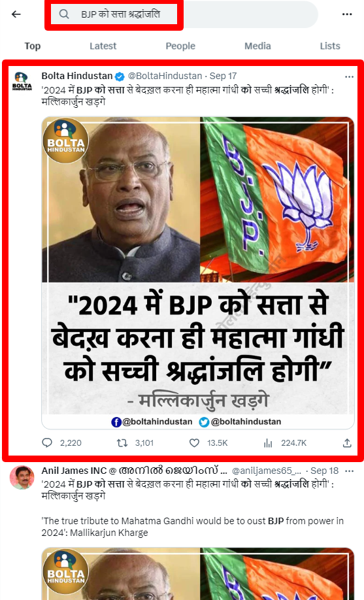Open more options on Bolta Hindustan tweet
The image size is (364, 600).
(x=349, y=76)
